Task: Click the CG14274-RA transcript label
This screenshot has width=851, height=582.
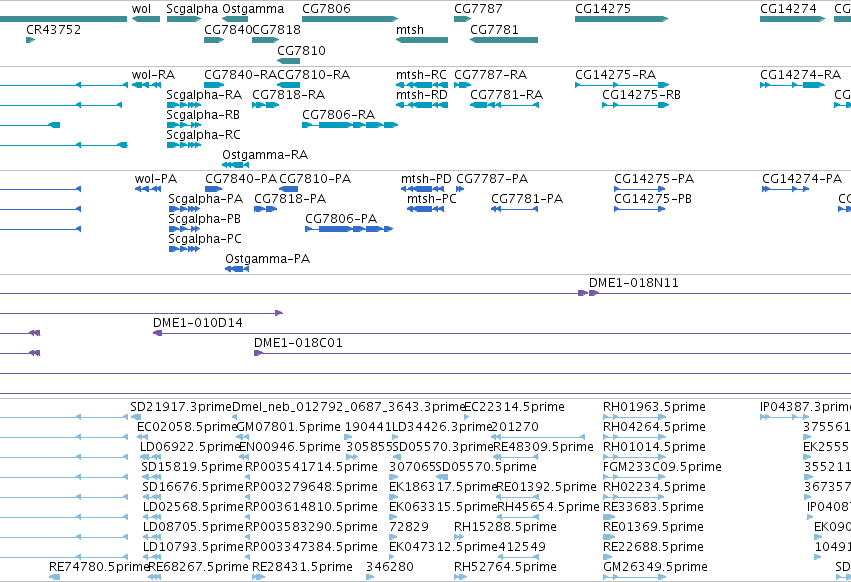Action: pyautogui.click(x=800, y=75)
